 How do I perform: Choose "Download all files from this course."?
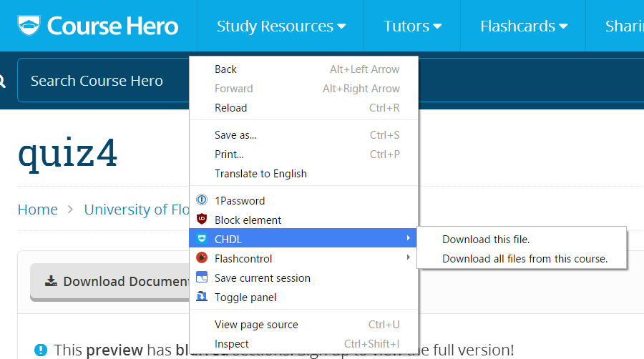[x=525, y=259]
